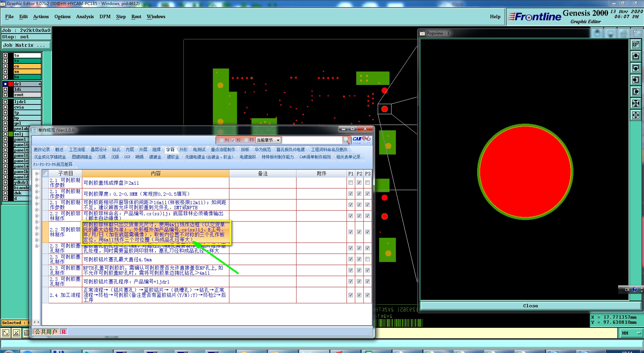
Task: Switch to the 华为规范 tab
Action: tap(263, 150)
